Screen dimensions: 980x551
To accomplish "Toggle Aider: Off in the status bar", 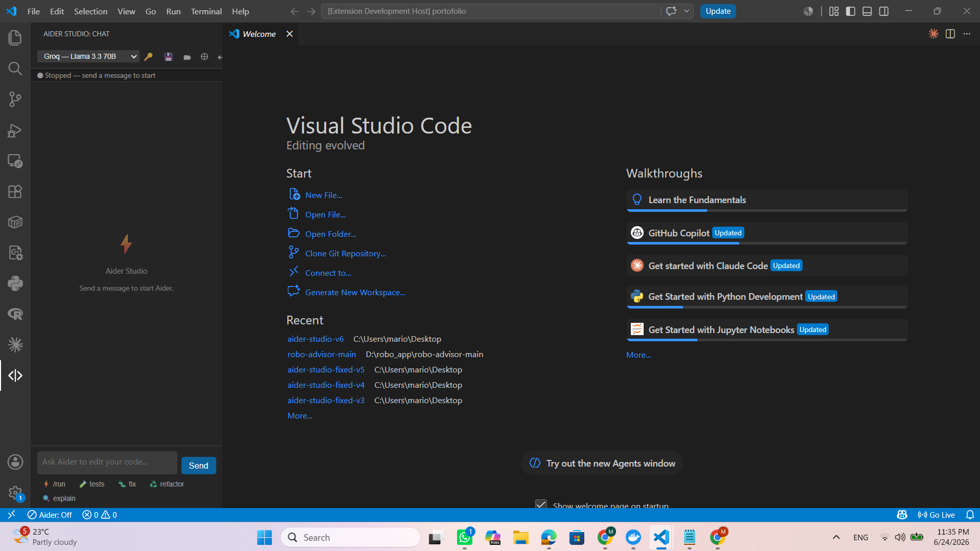I will (x=50, y=515).
